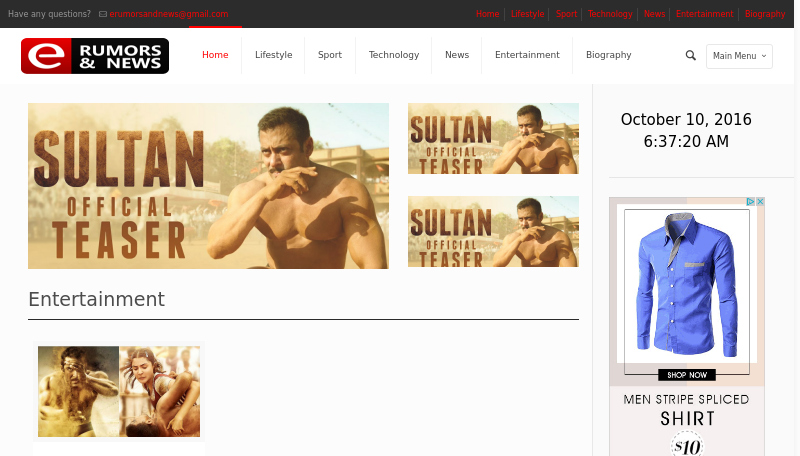Open the AdChoices icon on shirt ad
The width and height of the screenshot is (800, 456).
point(751,201)
